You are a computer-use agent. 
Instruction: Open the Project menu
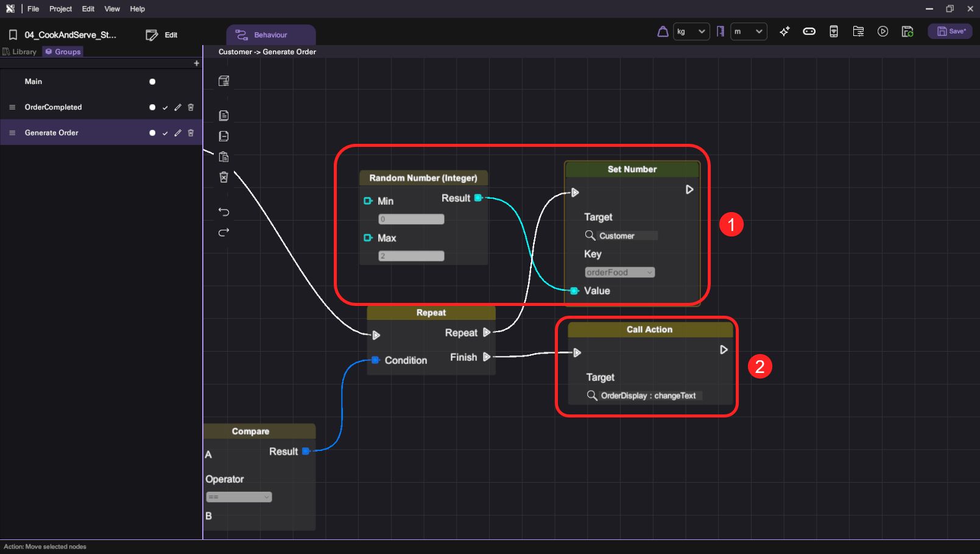point(60,9)
